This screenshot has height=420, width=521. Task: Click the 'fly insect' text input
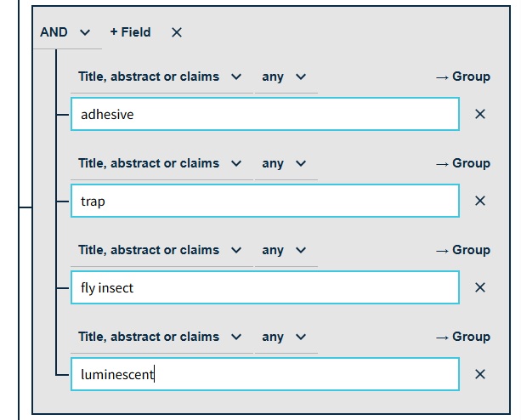(x=264, y=287)
